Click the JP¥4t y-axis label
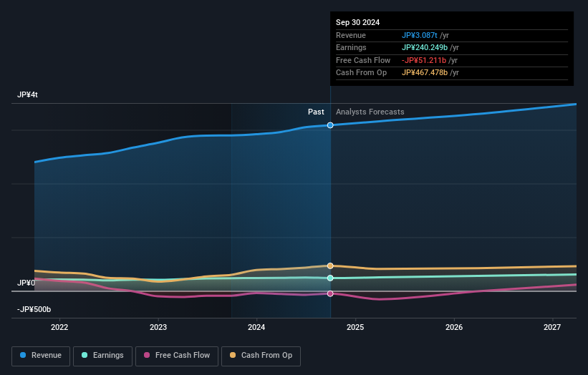This screenshot has height=375, width=588. [x=27, y=94]
